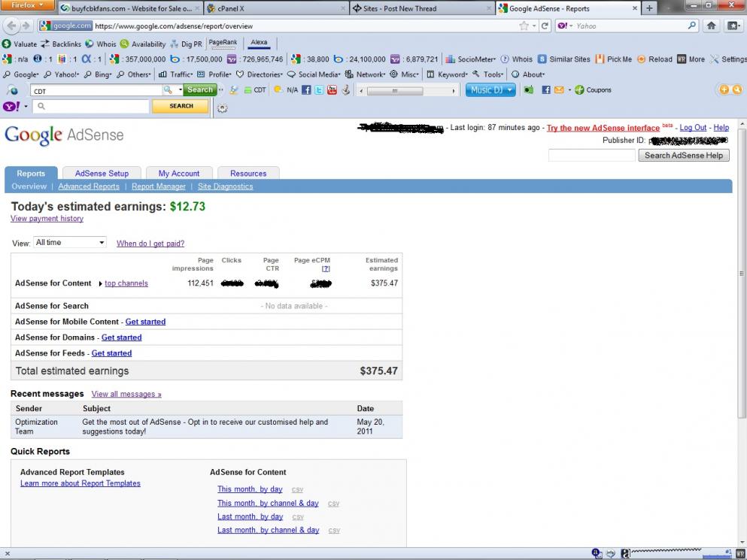Open the Music DJ dropdown
This screenshot has height=560, width=747.
pyautogui.click(x=490, y=89)
